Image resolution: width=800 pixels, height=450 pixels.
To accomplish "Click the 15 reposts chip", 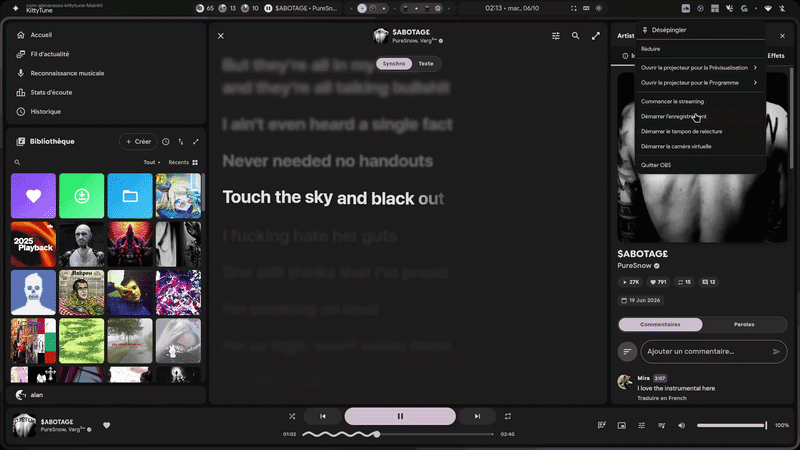I will click(x=684, y=282).
